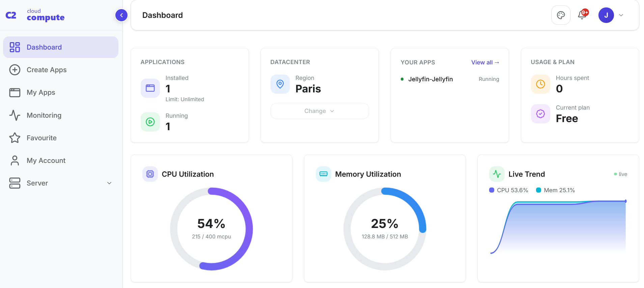
Task: Click the My Account person icon
Action: coord(15,161)
